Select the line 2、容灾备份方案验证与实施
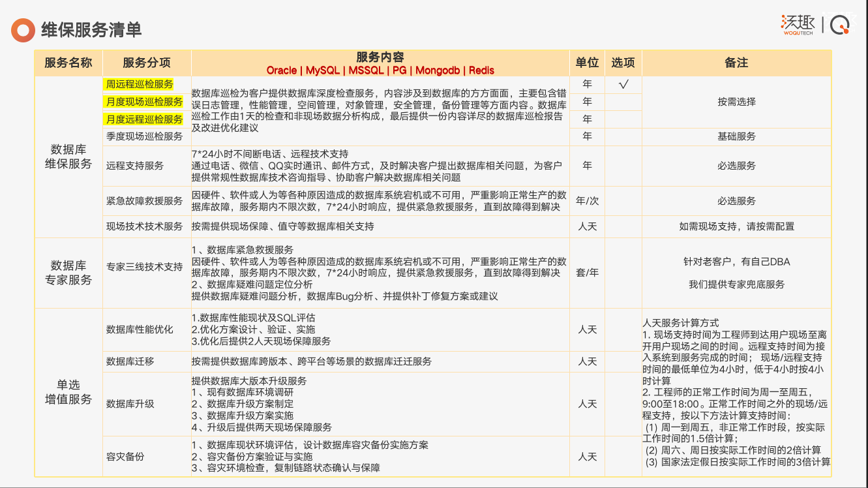Viewport: 868px width, 488px height. 252,457
